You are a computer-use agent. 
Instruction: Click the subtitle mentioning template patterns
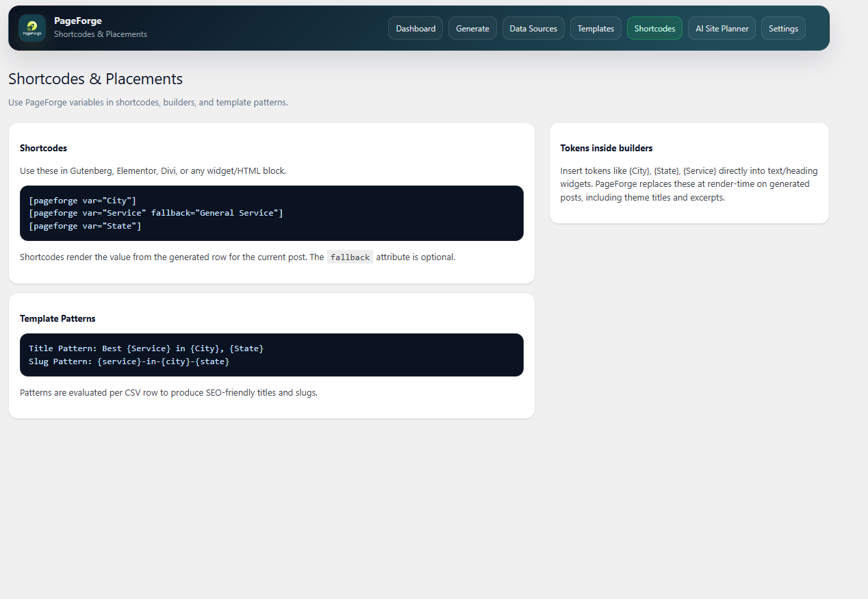148,102
